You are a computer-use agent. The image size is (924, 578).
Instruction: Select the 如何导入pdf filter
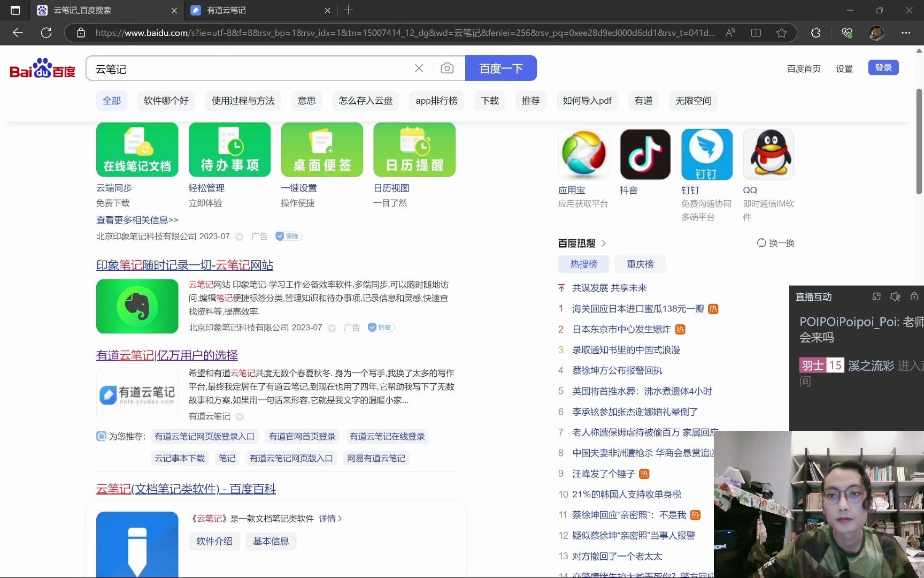pos(587,101)
